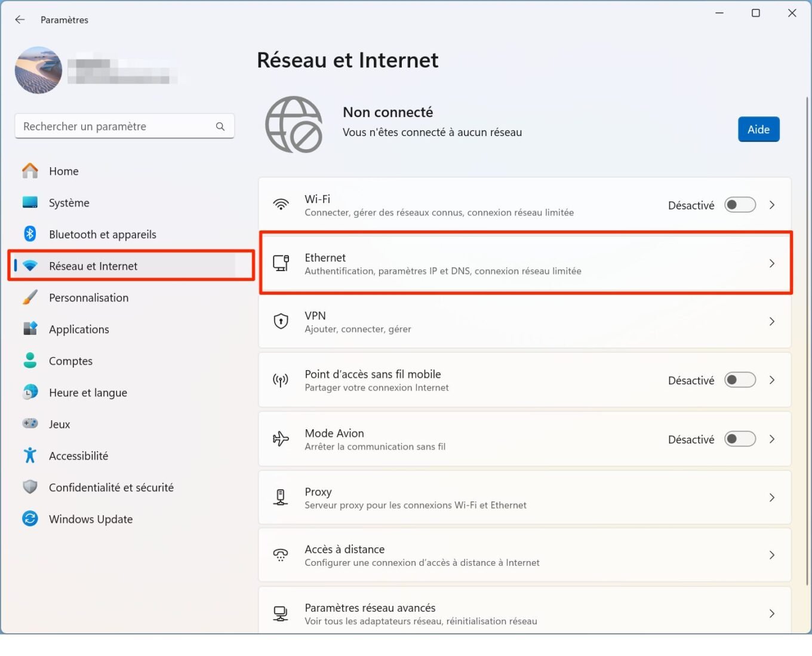The image size is (812, 656).
Task: Click the Accès à distance phone icon
Action: point(281,555)
